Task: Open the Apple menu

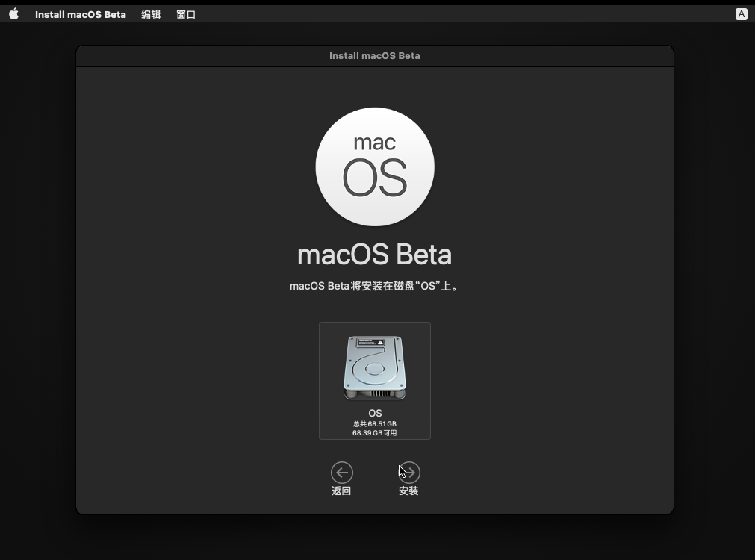Action: tap(14, 14)
